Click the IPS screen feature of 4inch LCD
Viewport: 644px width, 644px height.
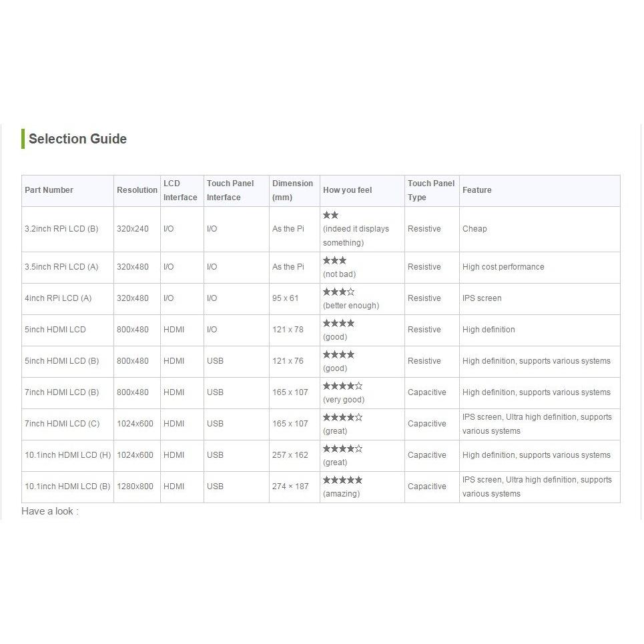click(482, 298)
